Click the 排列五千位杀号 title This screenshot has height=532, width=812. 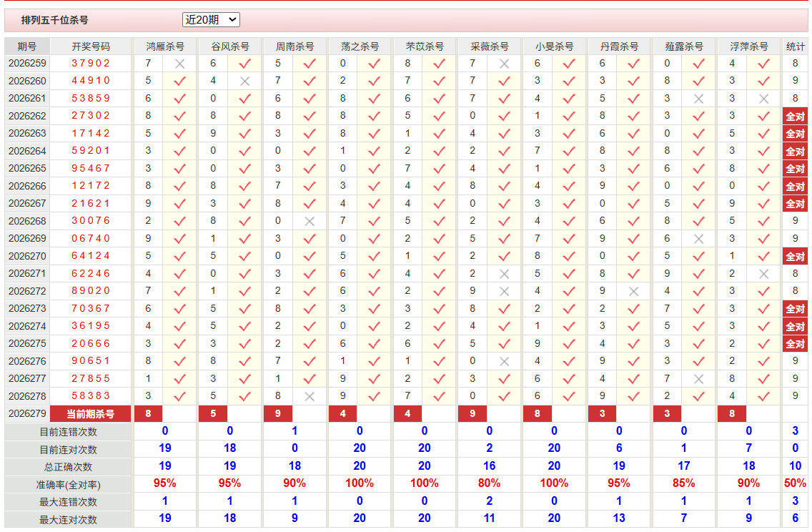54,20
